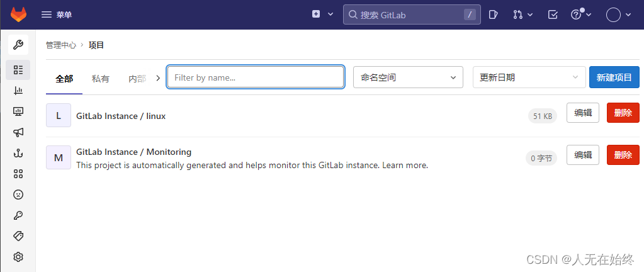Click 删除 for the linux project
644x272 pixels.
(x=623, y=113)
